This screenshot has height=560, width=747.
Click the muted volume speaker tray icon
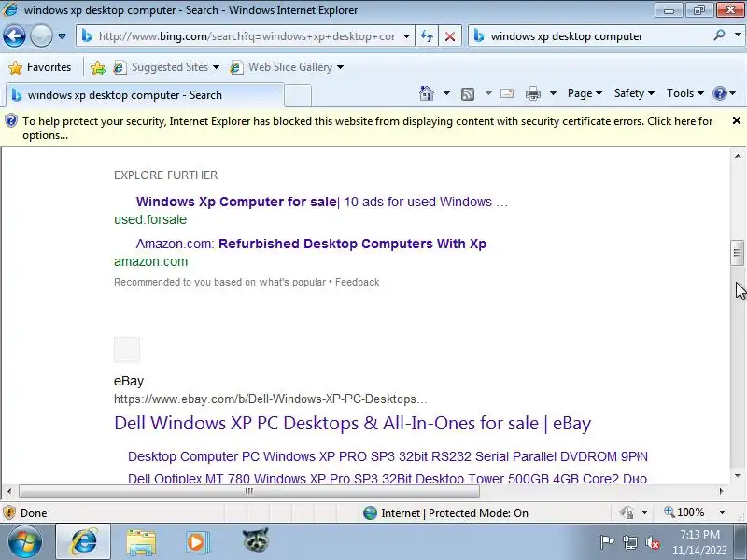point(652,542)
